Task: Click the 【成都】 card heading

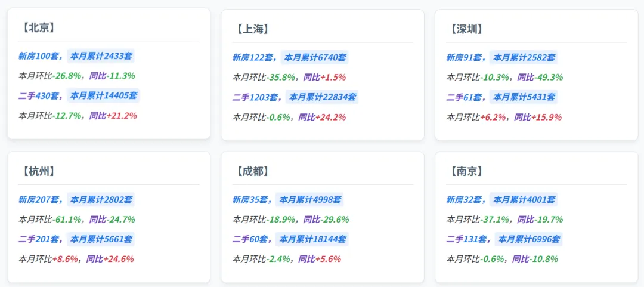Action: (250, 171)
